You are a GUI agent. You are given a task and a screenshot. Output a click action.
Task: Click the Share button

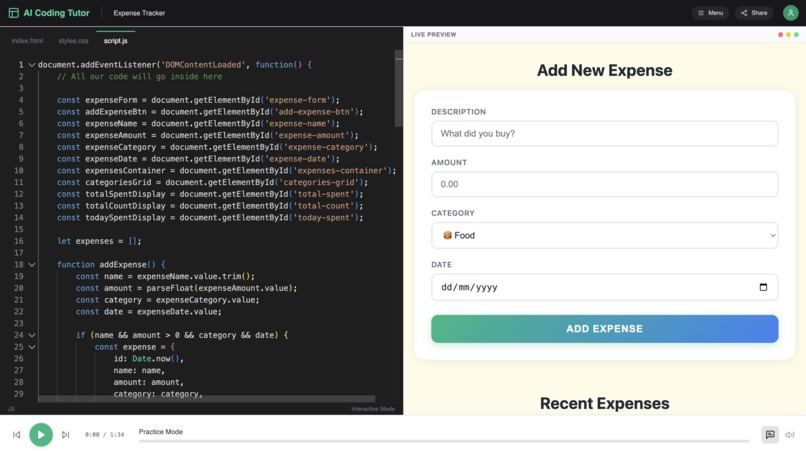click(x=754, y=13)
